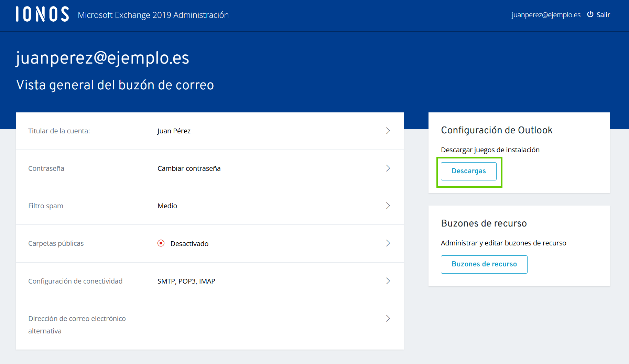
Task: Click Dirección de correo electrónico alternativa label
Action: pyautogui.click(x=77, y=325)
